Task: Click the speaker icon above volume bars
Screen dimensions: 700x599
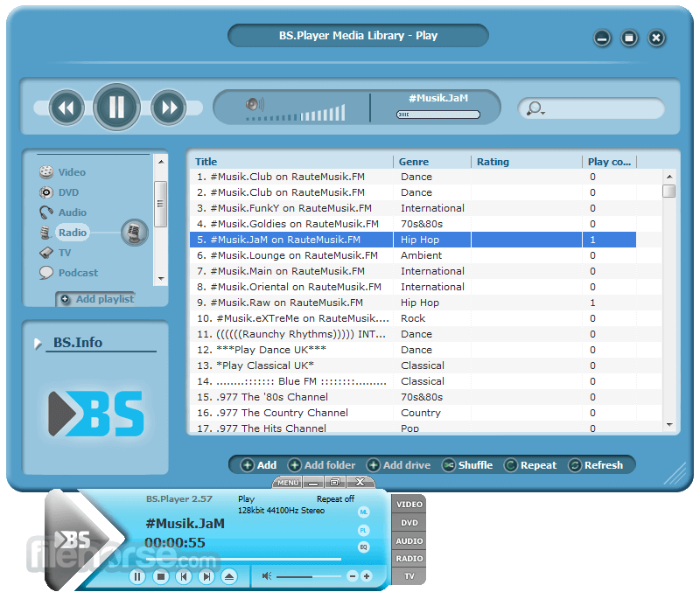Action: (x=255, y=104)
